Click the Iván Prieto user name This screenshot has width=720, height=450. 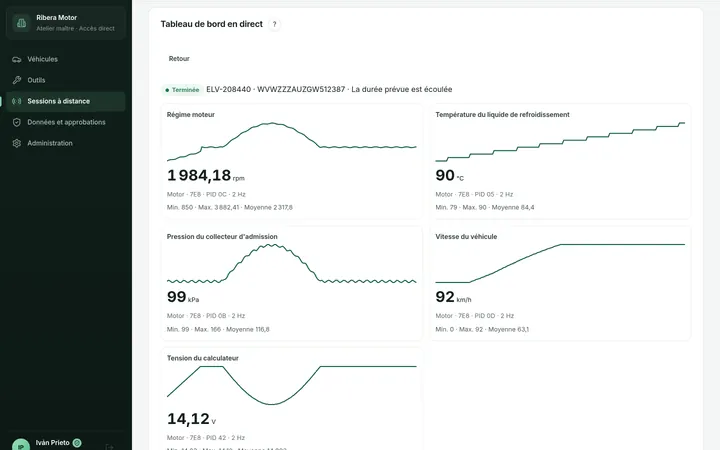(x=53, y=443)
